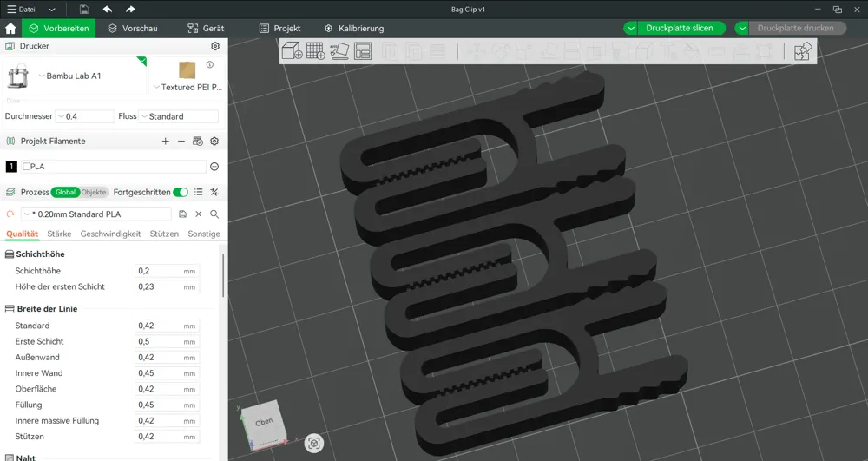Viewport: 868px width, 461px height.
Task: Open the Stützen settings tab
Action: (164, 234)
